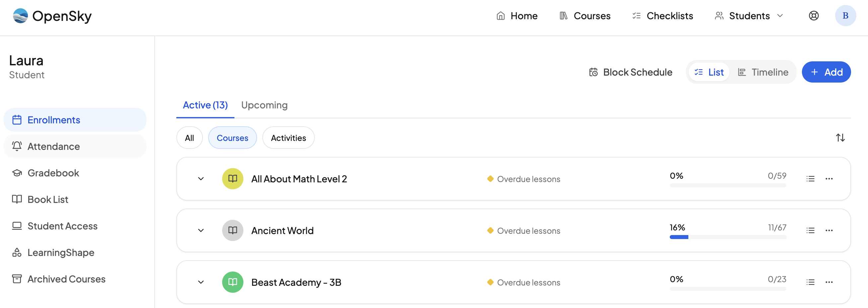Open Student Access in the sidebar
The height and width of the screenshot is (308, 868).
pyautogui.click(x=75, y=226)
